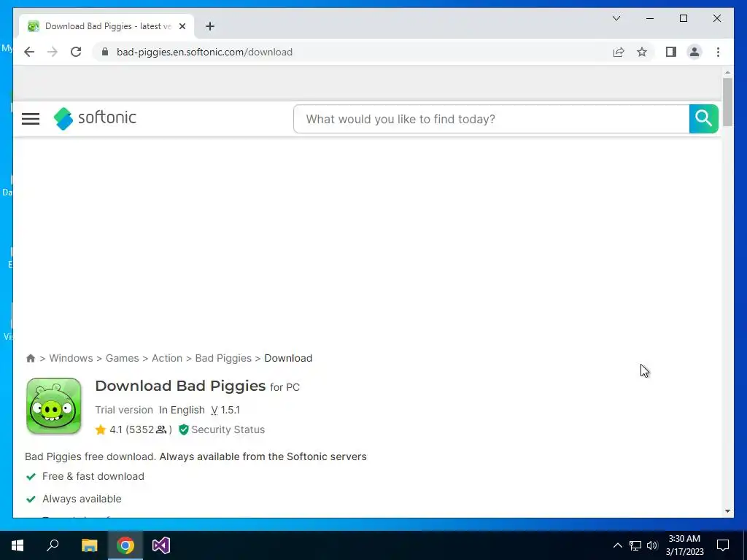Click the browser forward arrow

(x=53, y=52)
